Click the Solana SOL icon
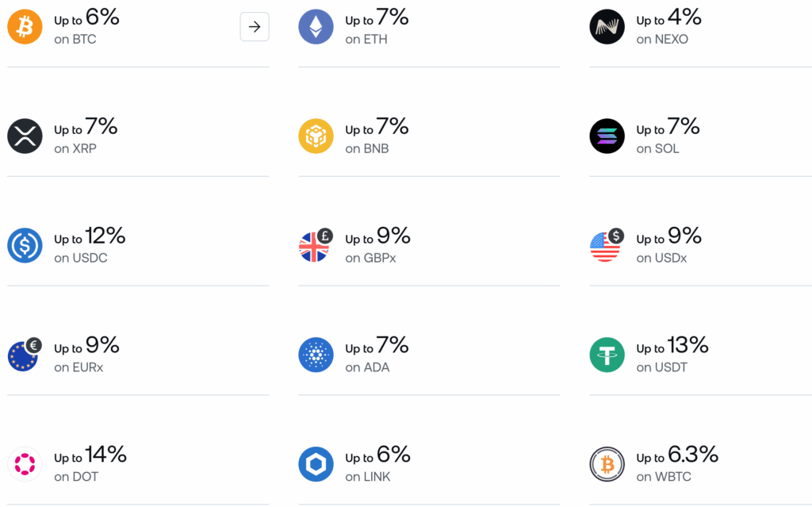Image resolution: width=812 pixels, height=507 pixels. click(x=607, y=136)
